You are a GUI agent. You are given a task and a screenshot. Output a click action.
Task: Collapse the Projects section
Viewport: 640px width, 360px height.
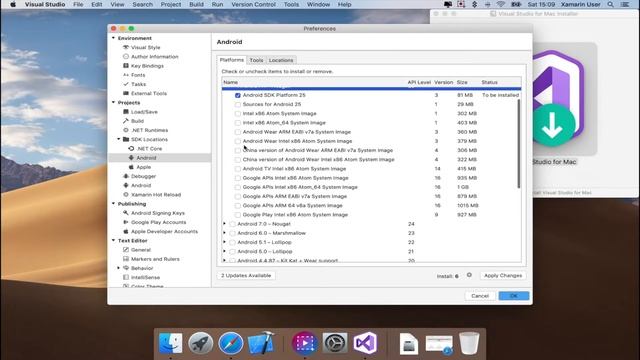113,102
